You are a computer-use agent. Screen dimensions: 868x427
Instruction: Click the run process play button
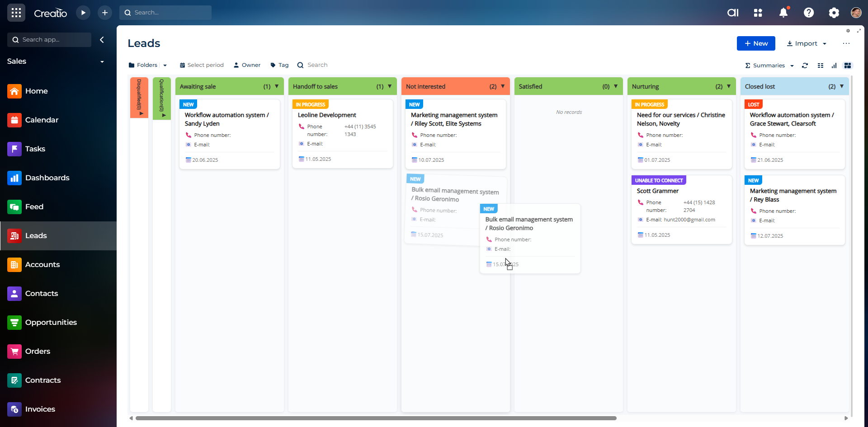pos(83,13)
